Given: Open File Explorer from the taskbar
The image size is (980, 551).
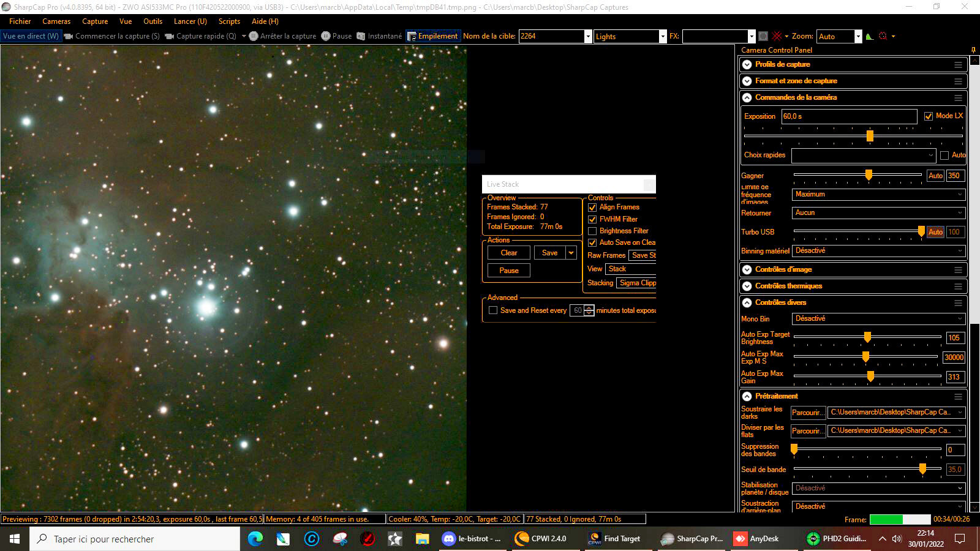Looking at the screenshot, I should tap(422, 539).
